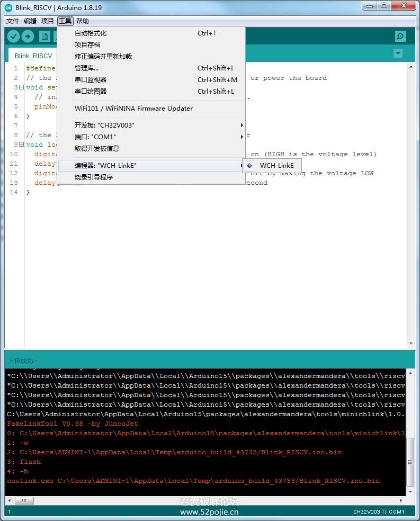Select the WCH-LinkE programmer radio option

272,166
